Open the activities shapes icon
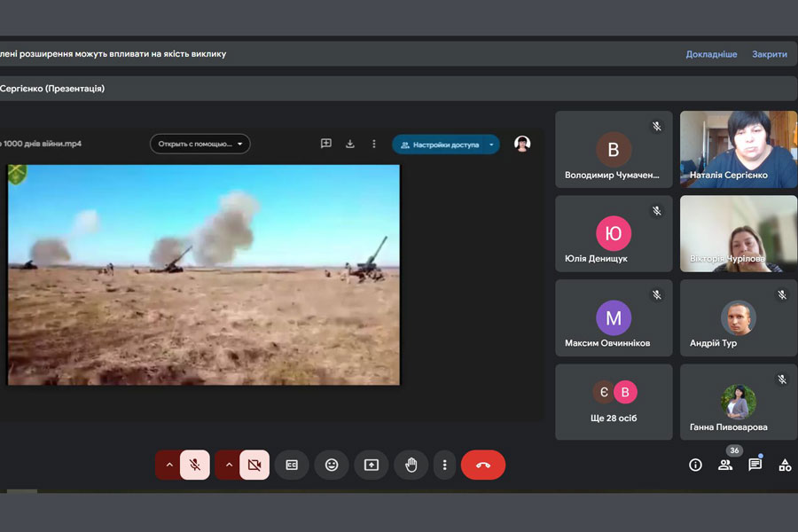Image resolution: width=798 pixels, height=532 pixels. 785,465
